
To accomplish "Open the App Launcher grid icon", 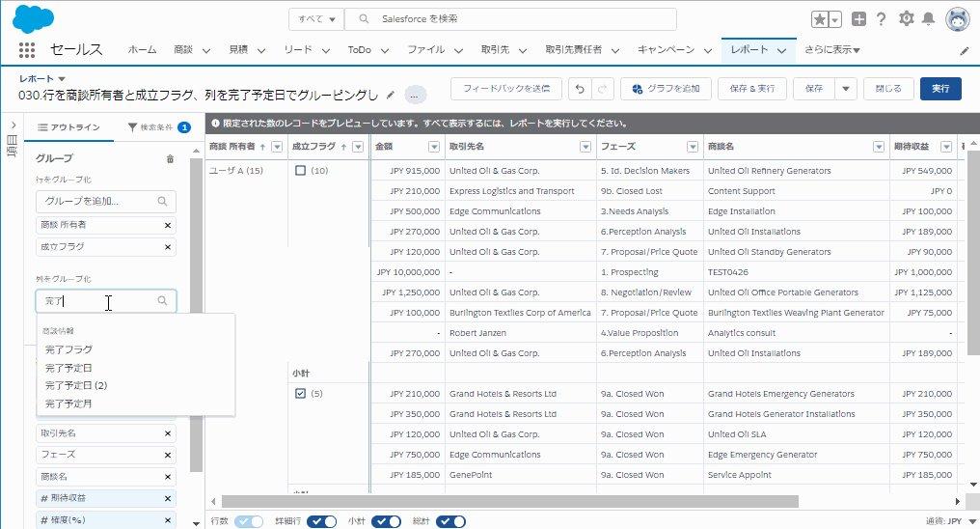I will [26, 50].
